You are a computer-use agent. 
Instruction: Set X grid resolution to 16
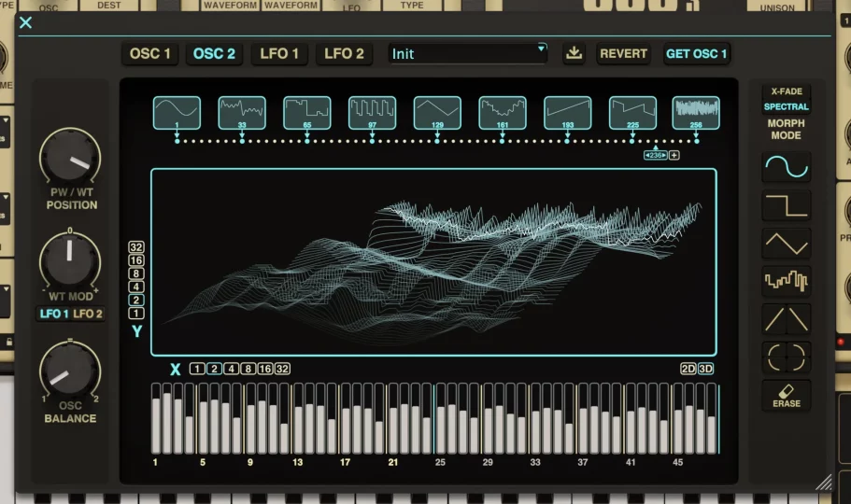[x=265, y=369]
